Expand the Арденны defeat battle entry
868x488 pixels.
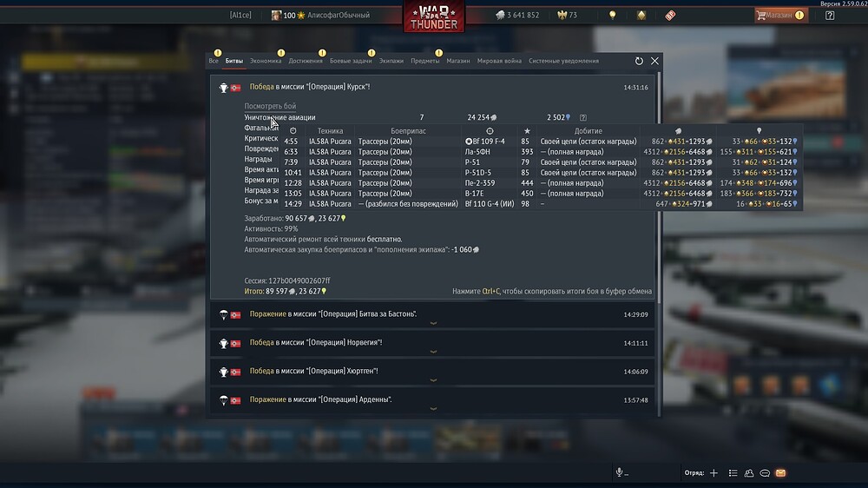432,400
